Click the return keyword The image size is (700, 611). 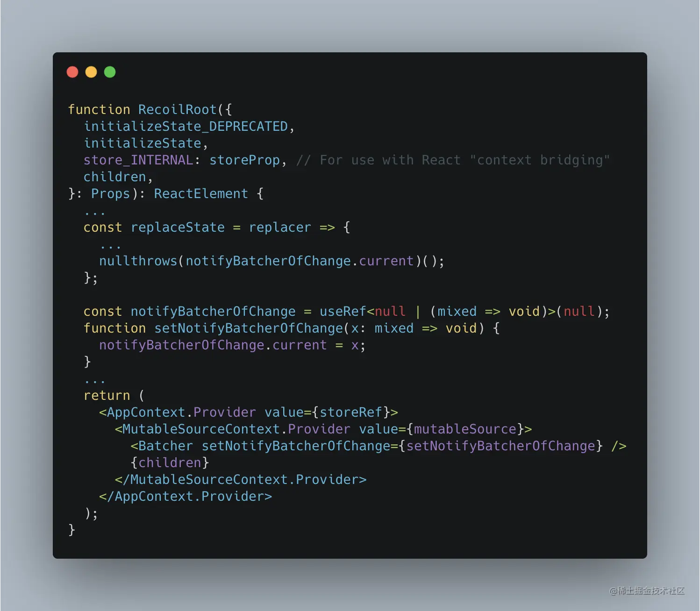point(107,396)
